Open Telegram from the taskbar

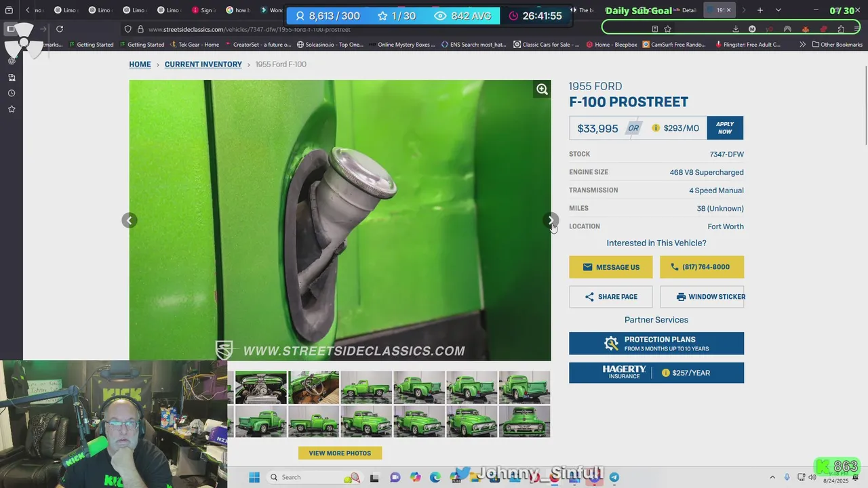pos(614,477)
